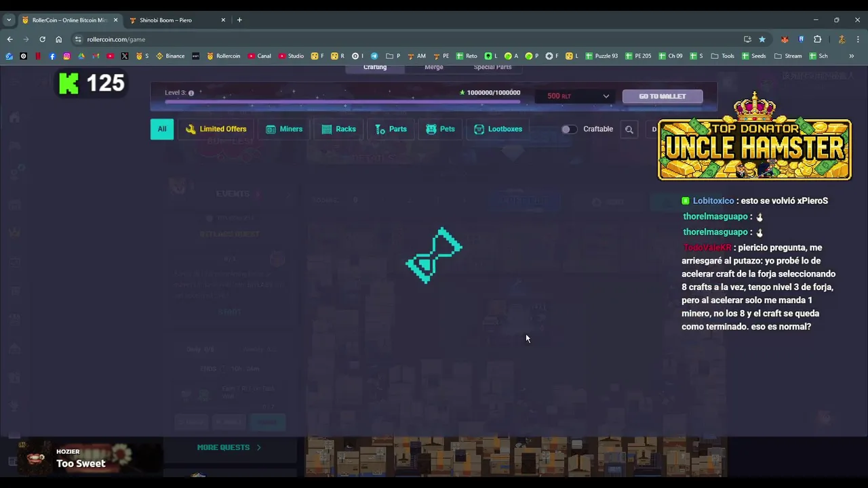Expand the 500 RLT dropdown
This screenshot has height=488, width=868.
(576, 96)
